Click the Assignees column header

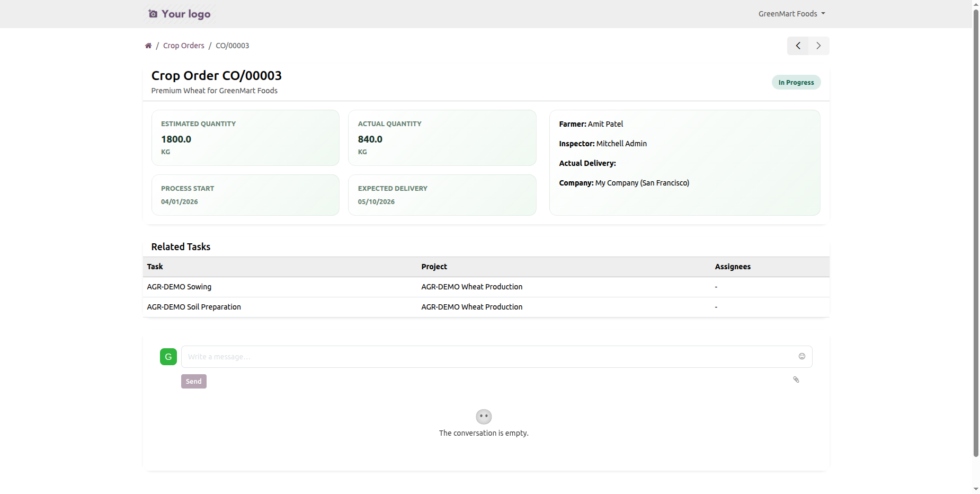click(733, 267)
